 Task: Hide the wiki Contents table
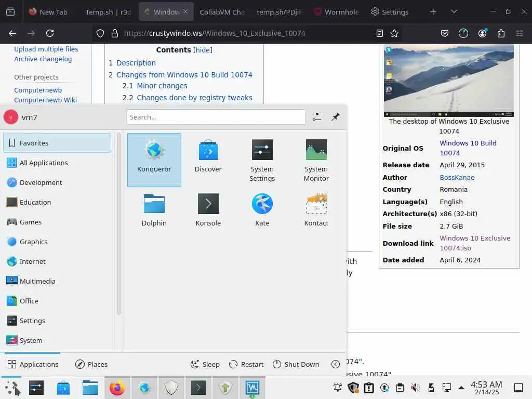click(203, 50)
